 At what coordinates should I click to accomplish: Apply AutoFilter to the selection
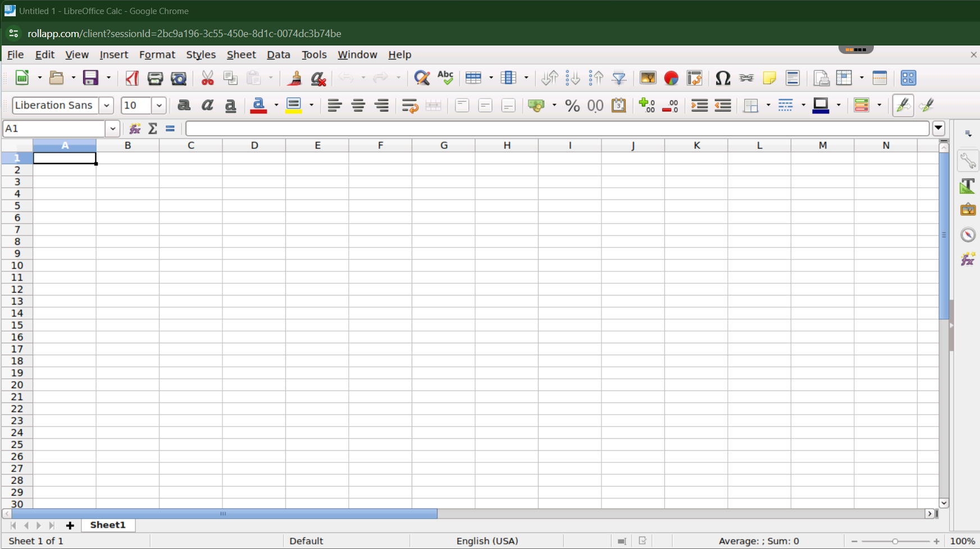[x=619, y=78]
